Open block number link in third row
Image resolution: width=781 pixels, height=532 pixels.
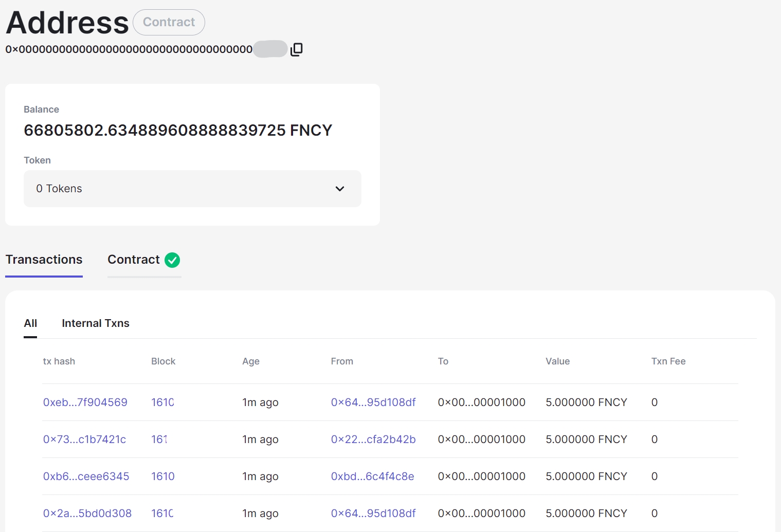click(163, 476)
